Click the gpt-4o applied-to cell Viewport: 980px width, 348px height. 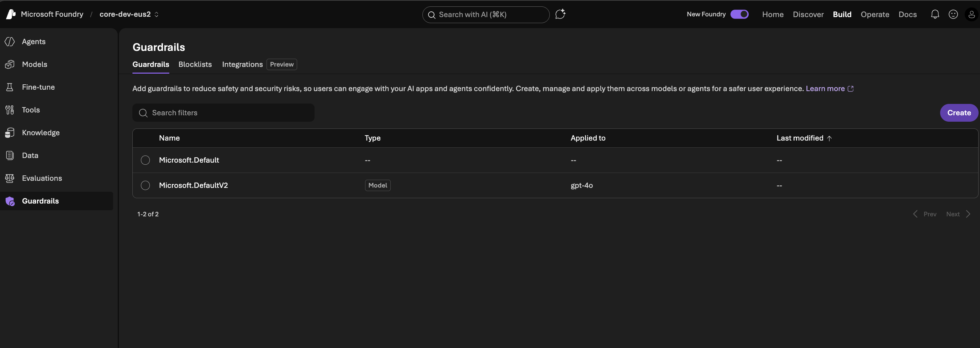coord(582,185)
